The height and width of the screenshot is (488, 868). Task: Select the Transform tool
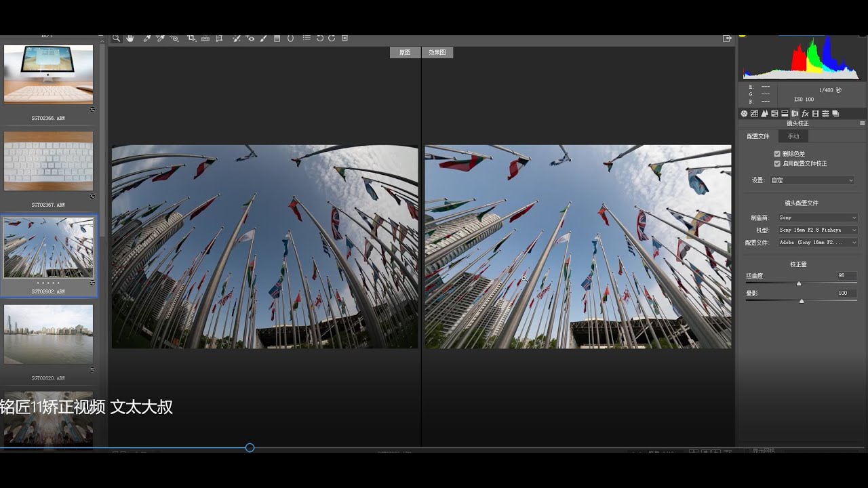click(219, 39)
